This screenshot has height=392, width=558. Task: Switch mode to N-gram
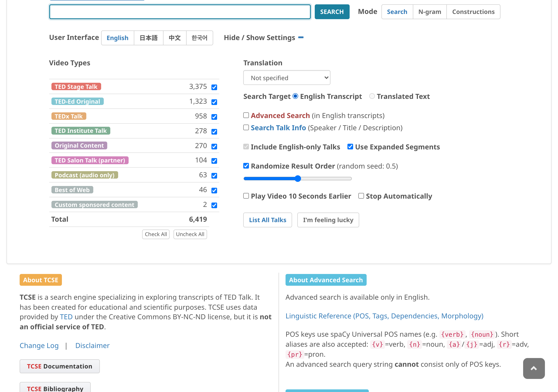(x=429, y=12)
